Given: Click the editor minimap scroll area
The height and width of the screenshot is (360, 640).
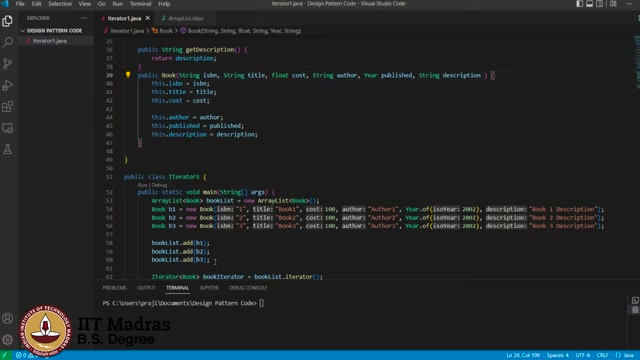Looking at the screenshot, I should click(637, 61).
